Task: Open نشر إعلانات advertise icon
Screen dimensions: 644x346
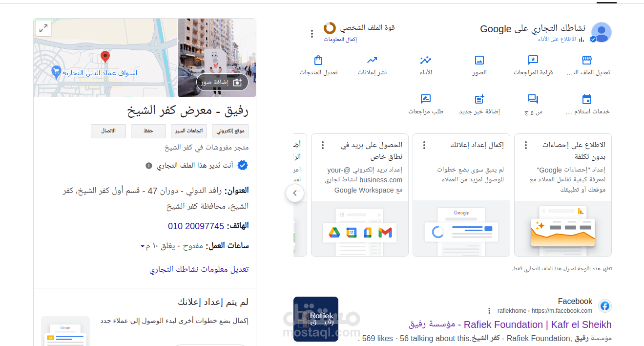Action: point(372,60)
